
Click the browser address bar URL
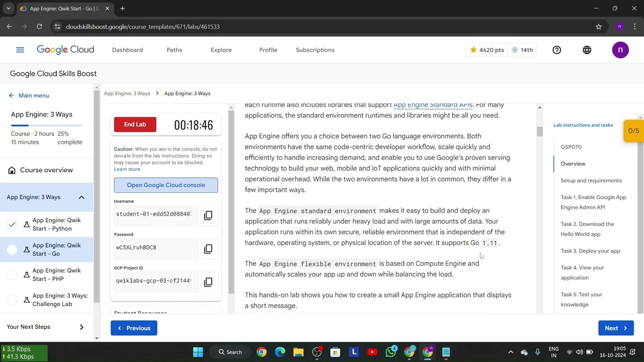(x=142, y=27)
